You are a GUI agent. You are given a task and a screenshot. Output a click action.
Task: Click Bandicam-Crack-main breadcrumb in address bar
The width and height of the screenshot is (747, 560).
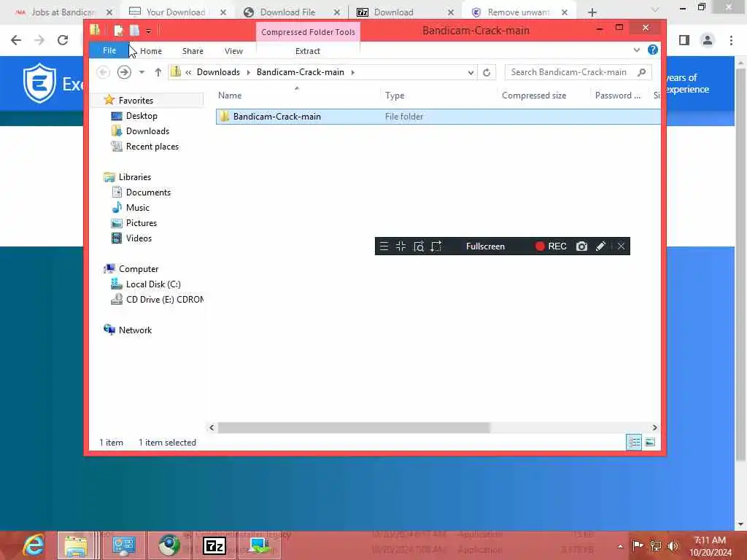300,72
